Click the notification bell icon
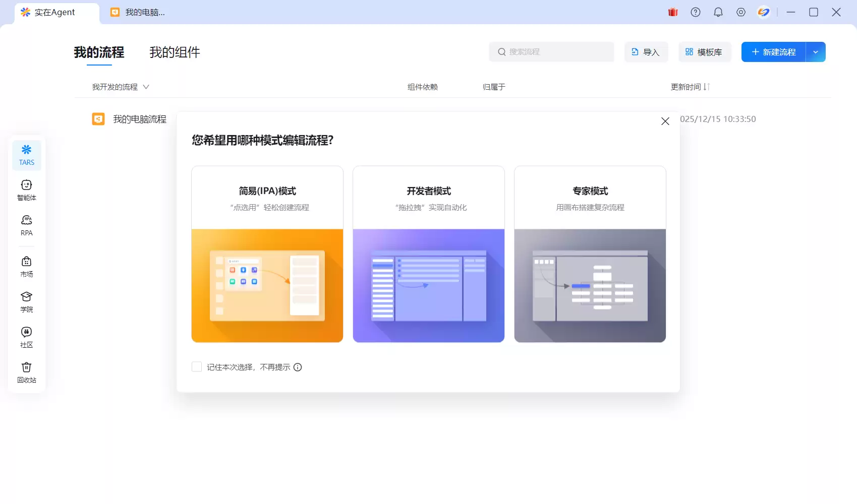 click(x=718, y=12)
